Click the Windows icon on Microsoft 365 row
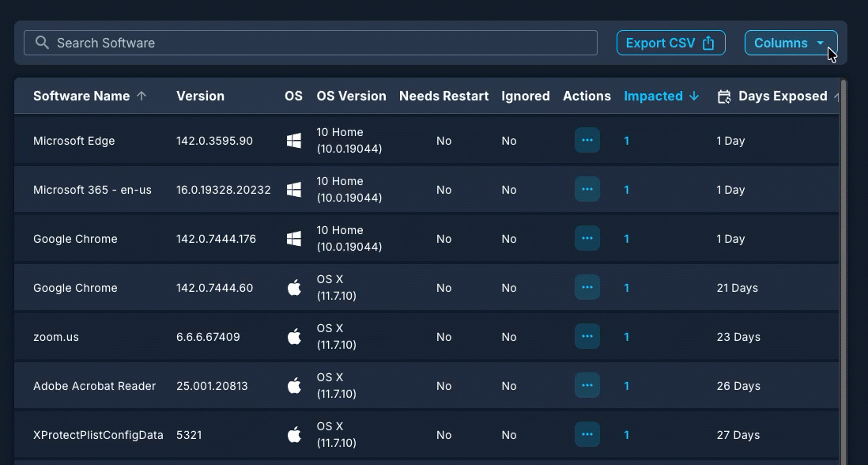This screenshot has height=465, width=868. [x=293, y=189]
